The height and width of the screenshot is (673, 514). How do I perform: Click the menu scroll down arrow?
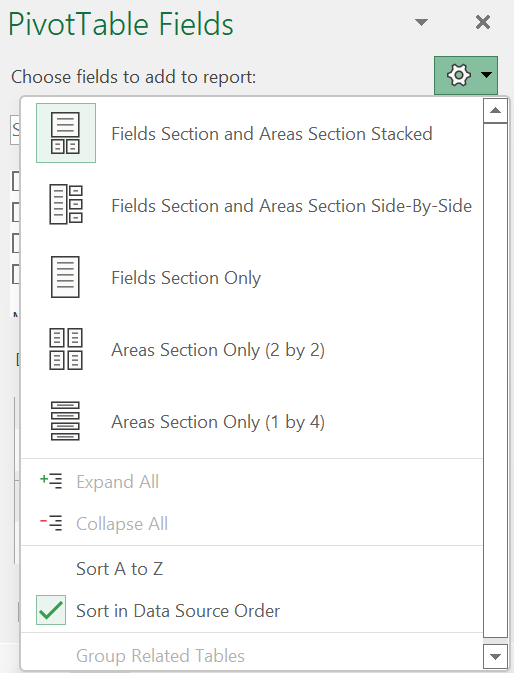point(496,656)
